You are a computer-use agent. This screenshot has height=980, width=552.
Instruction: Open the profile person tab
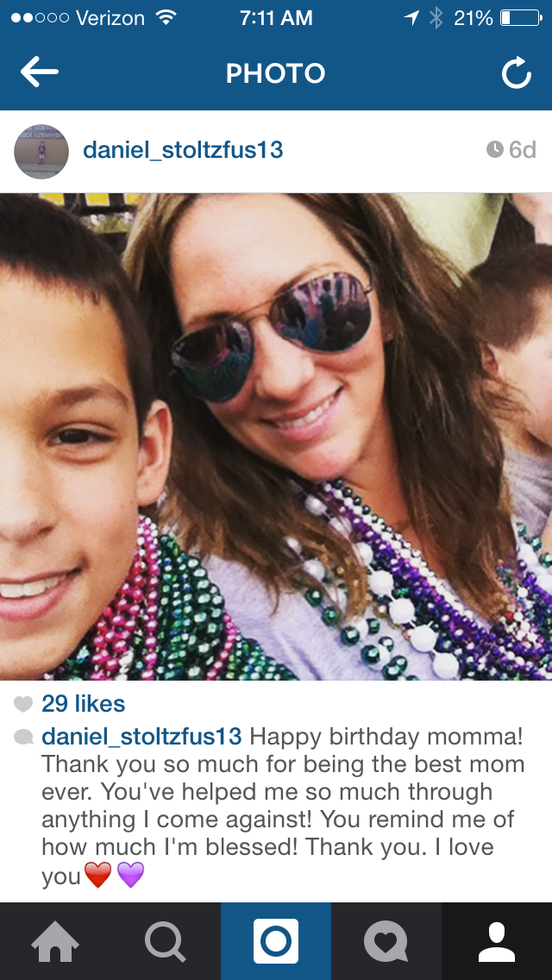pos(496,941)
